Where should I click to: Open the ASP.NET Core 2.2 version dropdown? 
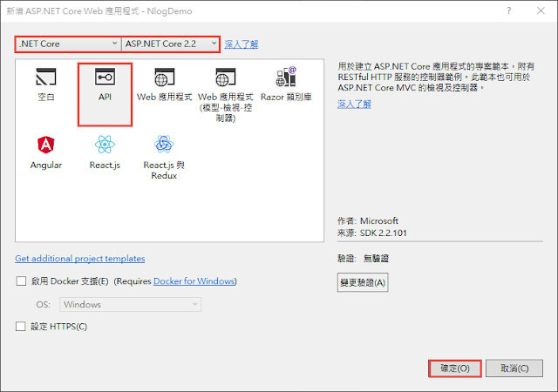pos(170,44)
